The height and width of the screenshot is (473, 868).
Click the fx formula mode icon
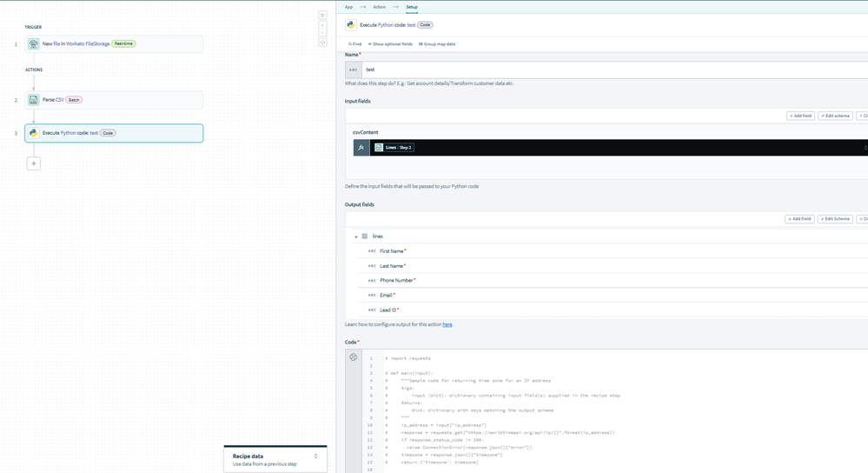click(361, 147)
